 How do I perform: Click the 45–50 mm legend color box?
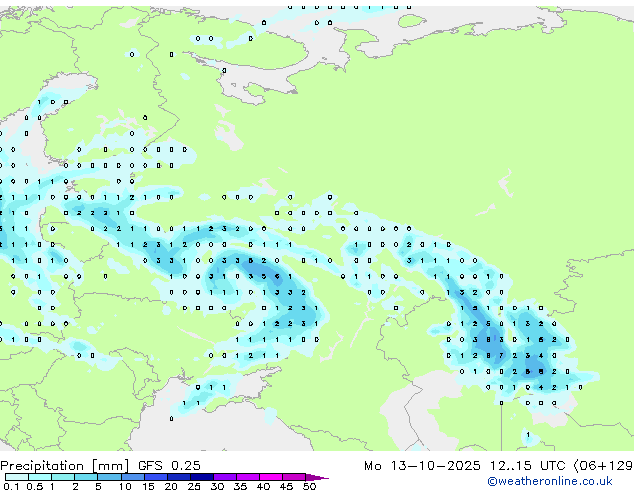(294, 477)
